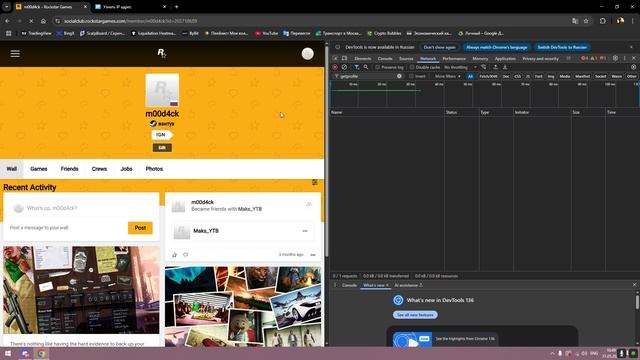Select the inspect element icon in DevTools
Image resolution: width=640 pixels, height=360 pixels.
tap(336, 58)
